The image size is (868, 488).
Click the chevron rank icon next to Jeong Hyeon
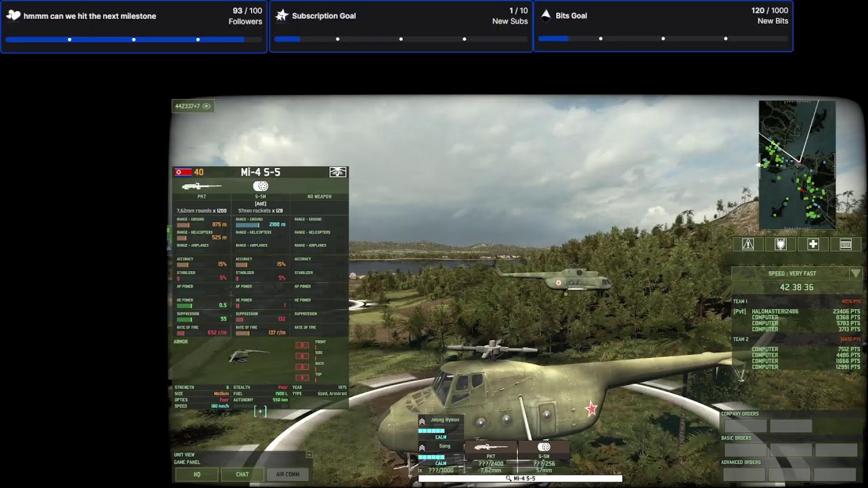[422, 421]
